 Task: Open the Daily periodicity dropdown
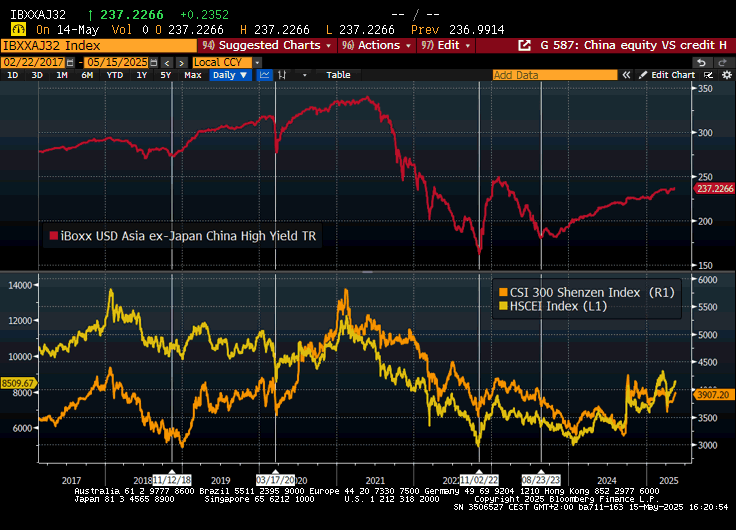tap(230, 75)
